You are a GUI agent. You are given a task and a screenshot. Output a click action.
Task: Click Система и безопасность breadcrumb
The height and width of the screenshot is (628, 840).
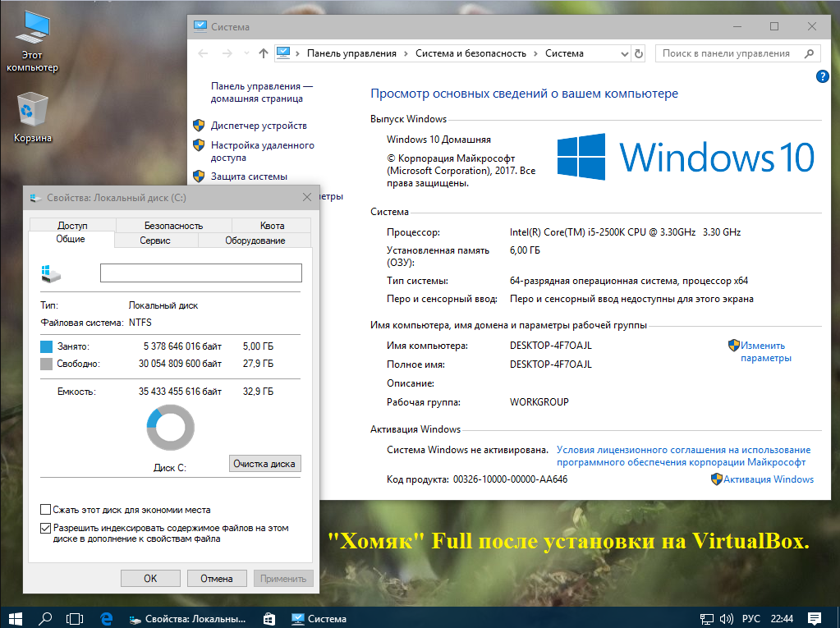click(x=470, y=53)
